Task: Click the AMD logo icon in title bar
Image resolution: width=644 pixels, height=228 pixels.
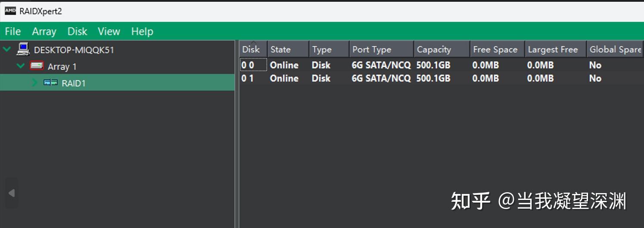Action: 10,11
